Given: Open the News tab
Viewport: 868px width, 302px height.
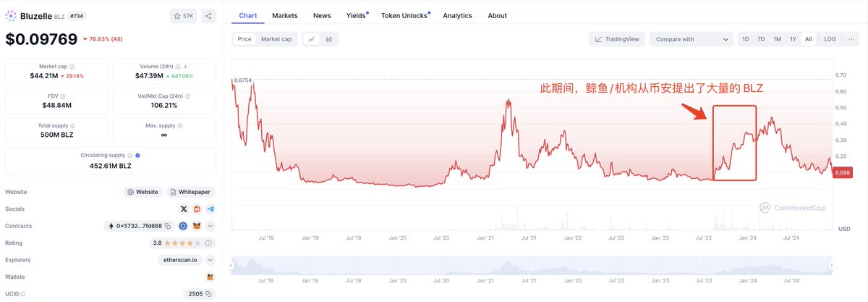Looking at the screenshot, I should (x=322, y=15).
